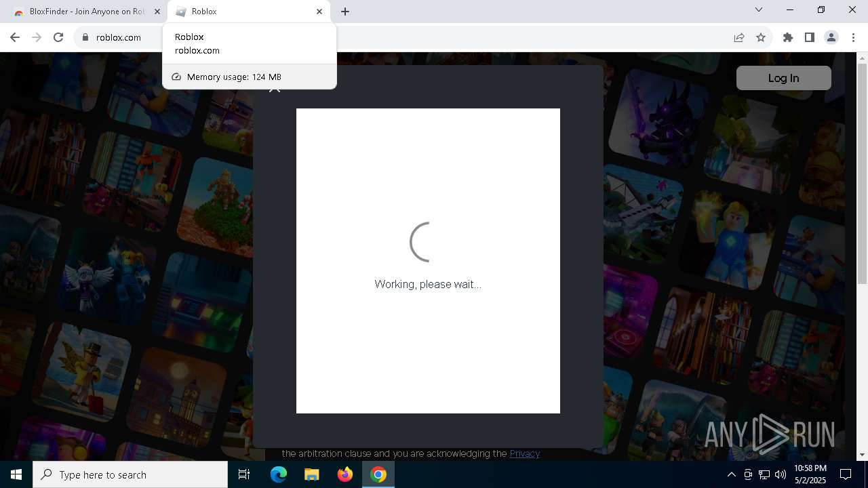This screenshot has height=488, width=868.
Task: Go back to the previous page
Action: [x=15, y=37]
